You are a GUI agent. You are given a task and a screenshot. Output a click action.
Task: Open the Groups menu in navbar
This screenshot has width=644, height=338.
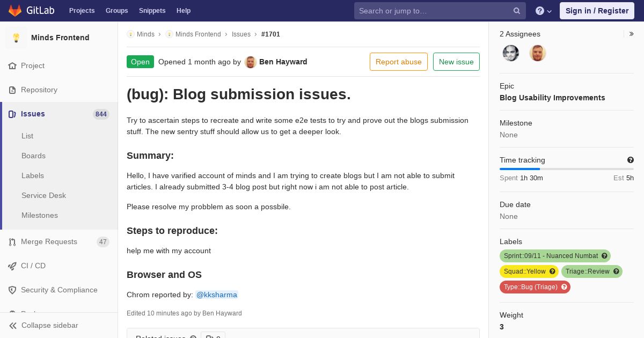pos(116,11)
